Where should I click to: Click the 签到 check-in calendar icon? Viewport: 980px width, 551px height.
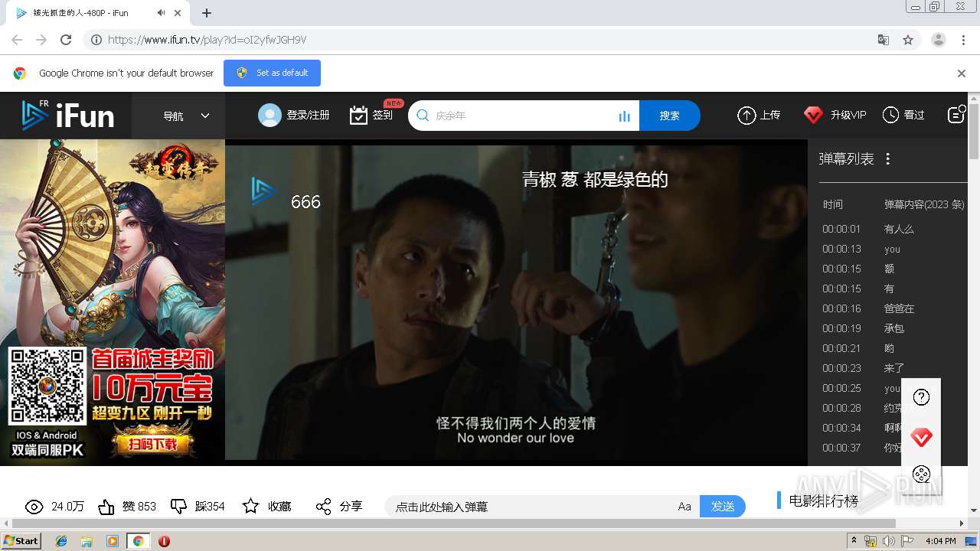[358, 116]
